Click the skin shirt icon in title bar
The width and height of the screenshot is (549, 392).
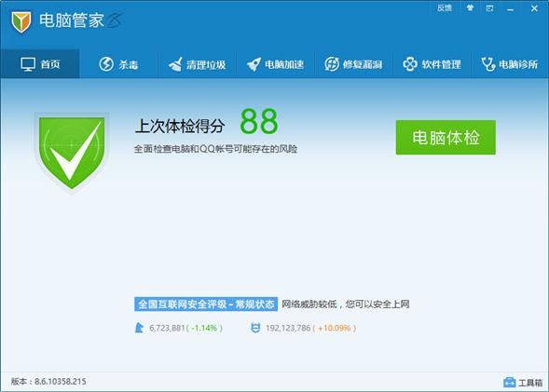[470, 8]
